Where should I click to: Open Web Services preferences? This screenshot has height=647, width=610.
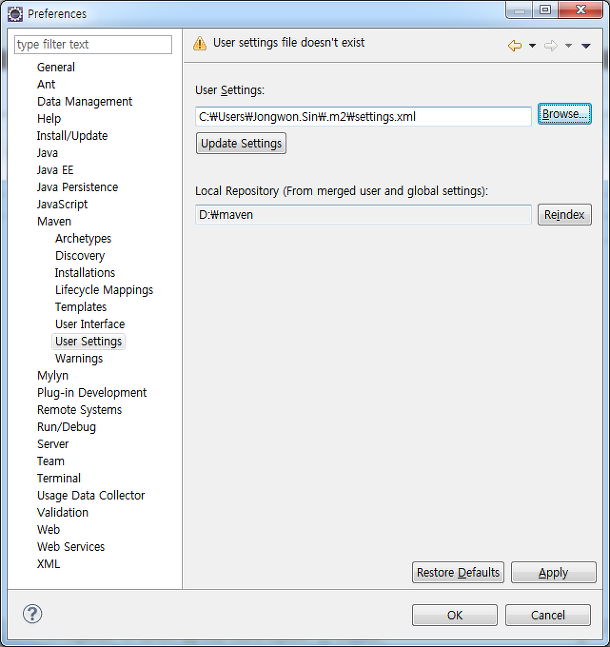point(71,547)
